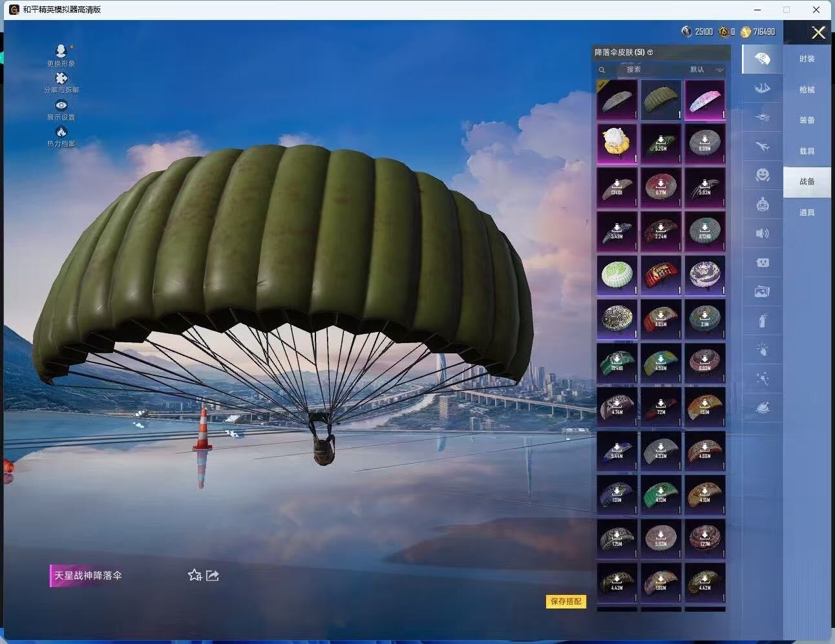
Task: Toggle the favorite star for this parachute
Action: point(195,575)
